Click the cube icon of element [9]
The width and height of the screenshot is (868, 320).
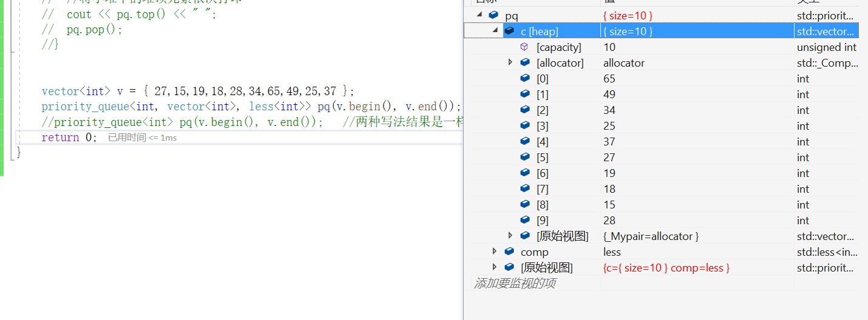click(x=525, y=220)
